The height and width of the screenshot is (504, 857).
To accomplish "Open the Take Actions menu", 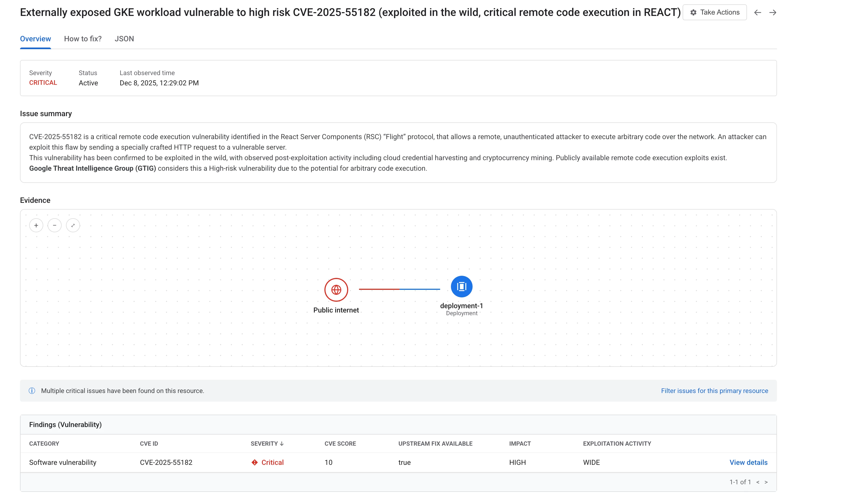I will pyautogui.click(x=714, y=13).
